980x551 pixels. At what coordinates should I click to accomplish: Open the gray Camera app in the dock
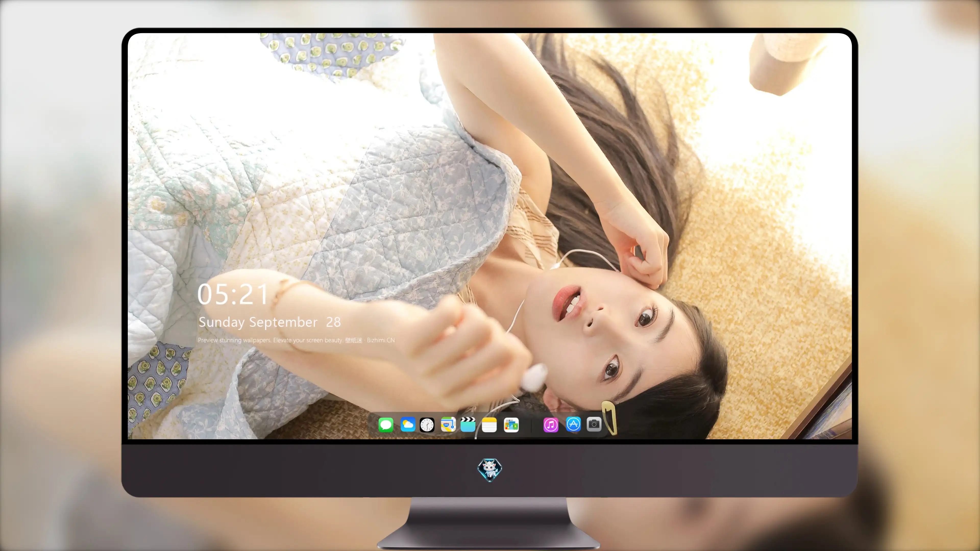594,424
